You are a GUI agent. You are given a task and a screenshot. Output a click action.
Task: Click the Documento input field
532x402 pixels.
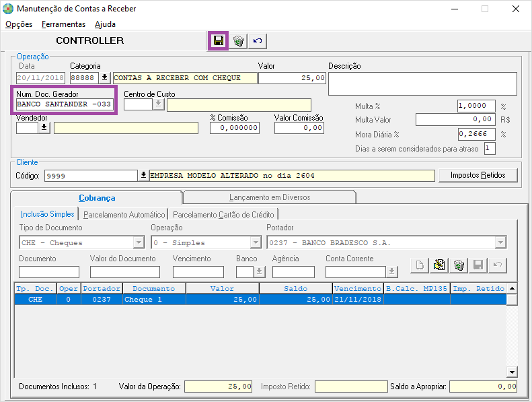[x=49, y=272]
